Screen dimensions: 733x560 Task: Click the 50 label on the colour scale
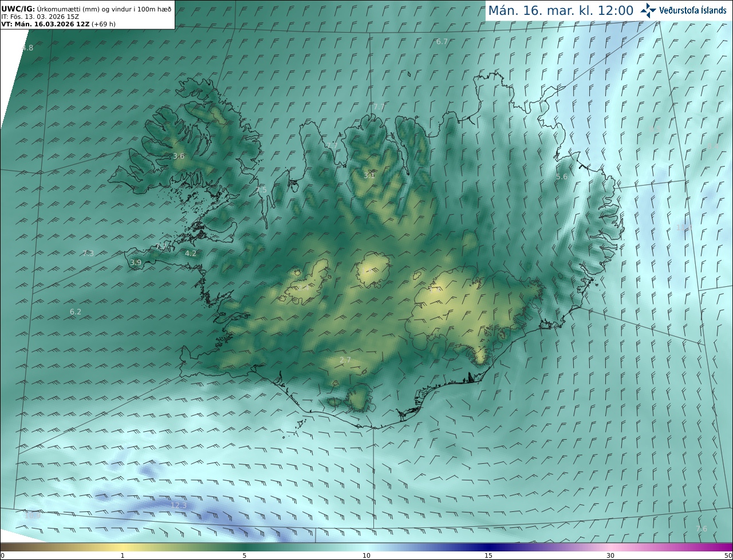pos(728,555)
